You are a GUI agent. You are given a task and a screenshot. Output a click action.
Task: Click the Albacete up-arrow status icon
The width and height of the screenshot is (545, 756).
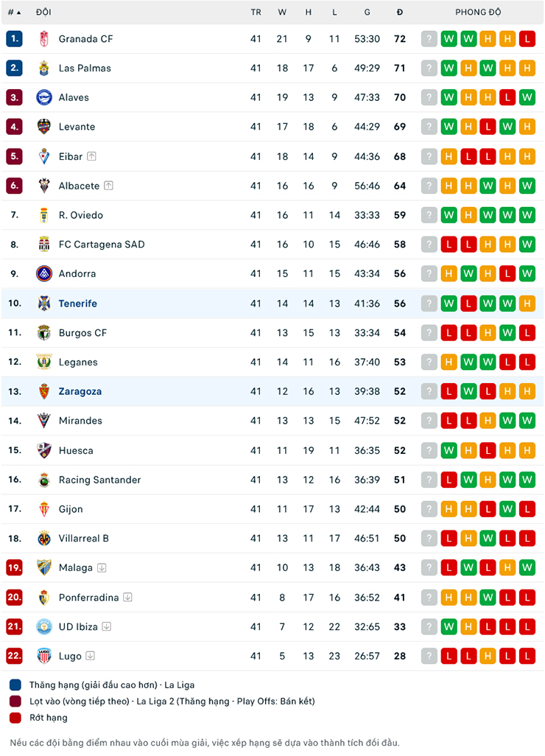(x=108, y=186)
